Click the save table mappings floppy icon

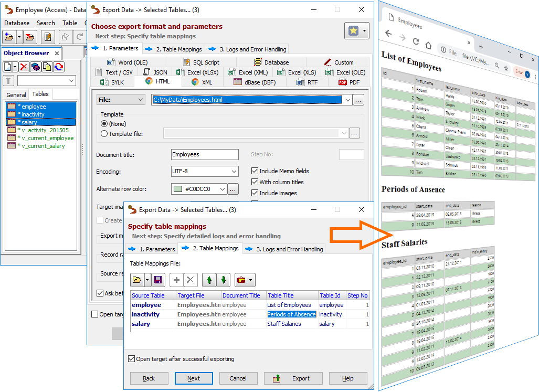pyautogui.click(x=157, y=280)
